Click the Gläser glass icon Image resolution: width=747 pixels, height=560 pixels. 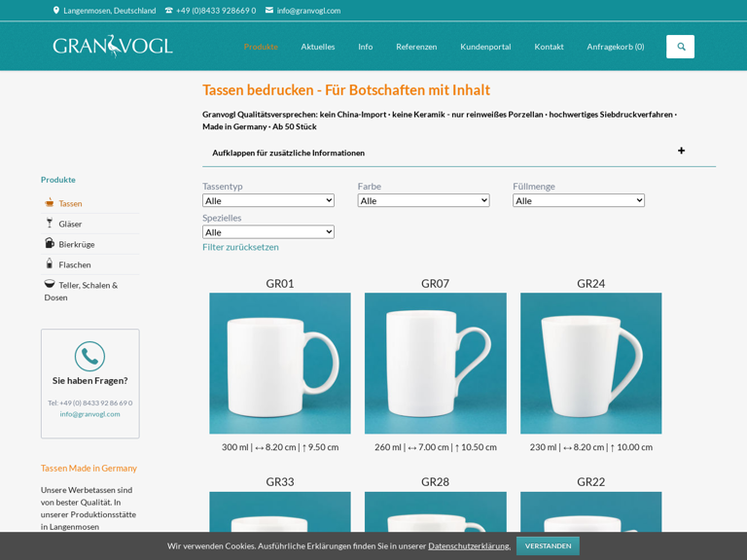coord(50,224)
